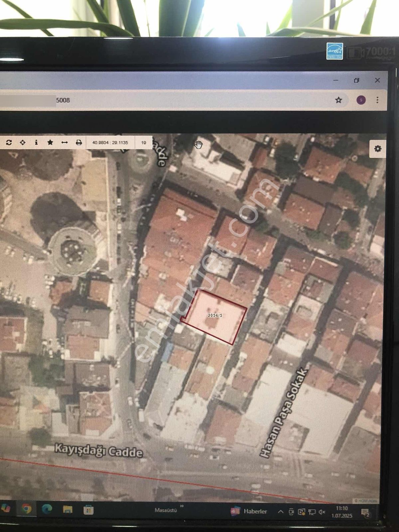Click the coordinates box 40.9804 : 29.1135
399x532 pixels.
[x=110, y=143]
